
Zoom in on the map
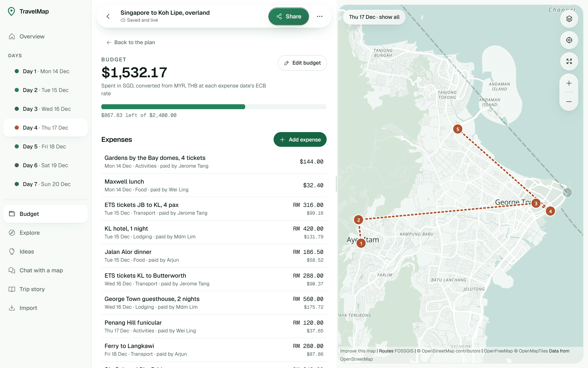[569, 83]
